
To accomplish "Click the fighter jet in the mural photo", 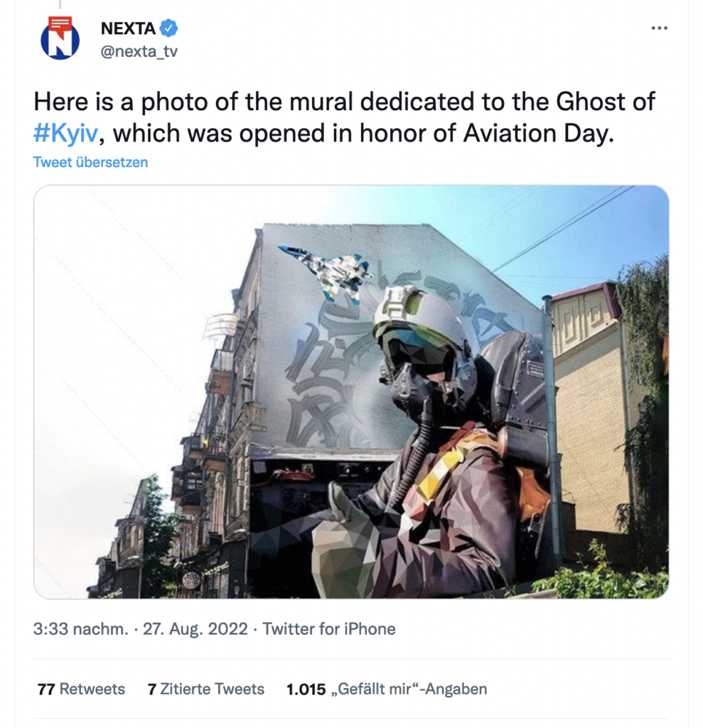I will point(326,272).
